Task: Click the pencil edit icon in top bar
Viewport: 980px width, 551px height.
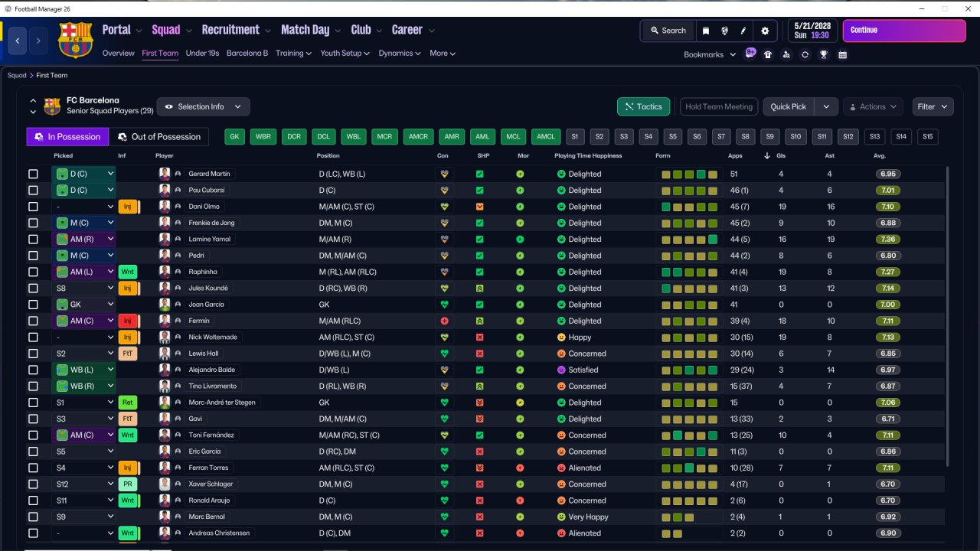Action: click(743, 31)
